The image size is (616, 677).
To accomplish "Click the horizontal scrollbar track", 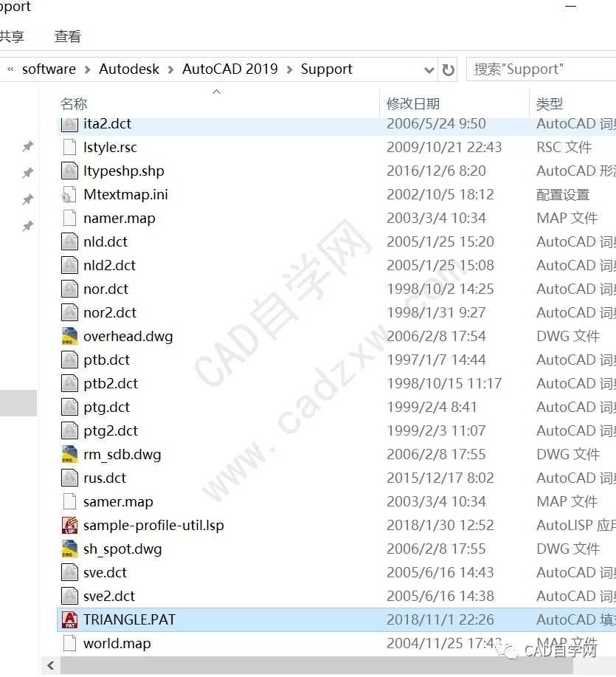I will (317, 665).
